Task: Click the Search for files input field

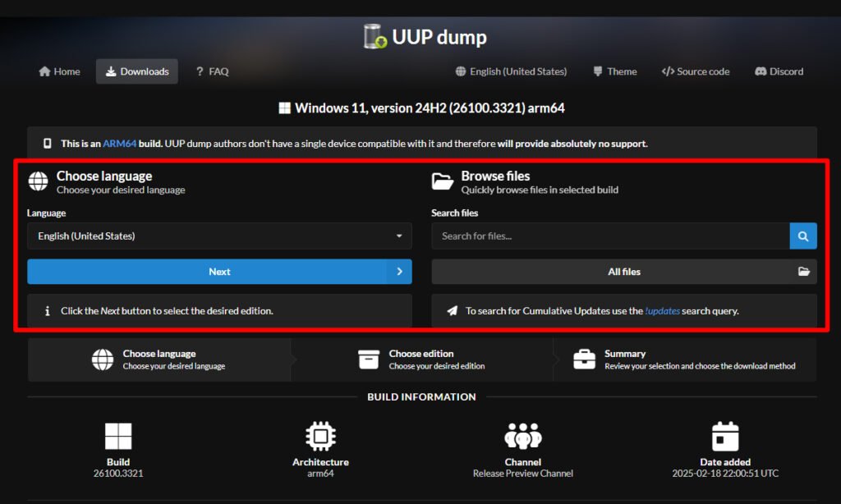Action: click(610, 236)
